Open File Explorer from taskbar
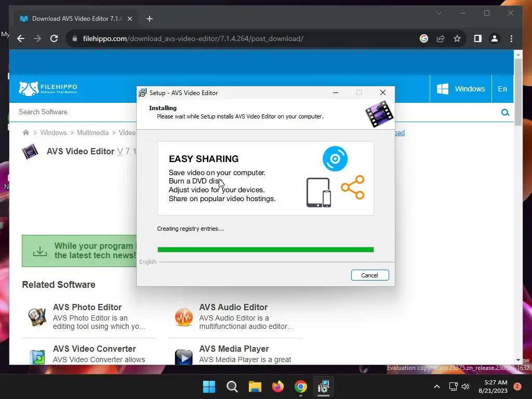The width and height of the screenshot is (532, 399). coord(255,387)
